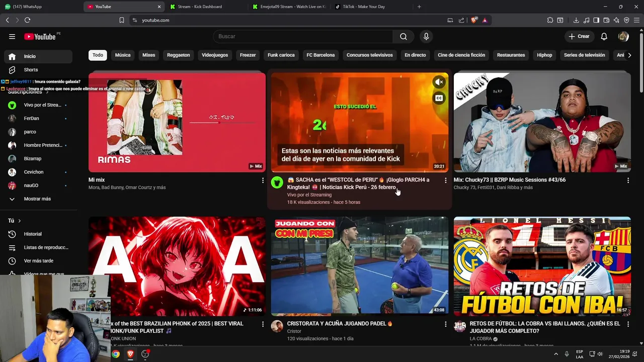Toggle captions on the preview video
The width and height of the screenshot is (644, 362).
pos(439,98)
